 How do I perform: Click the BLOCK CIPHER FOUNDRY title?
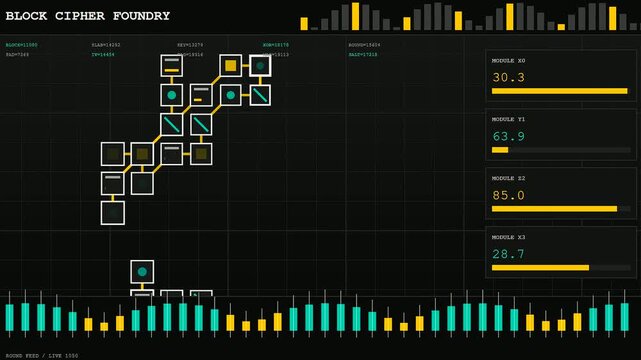click(87, 16)
